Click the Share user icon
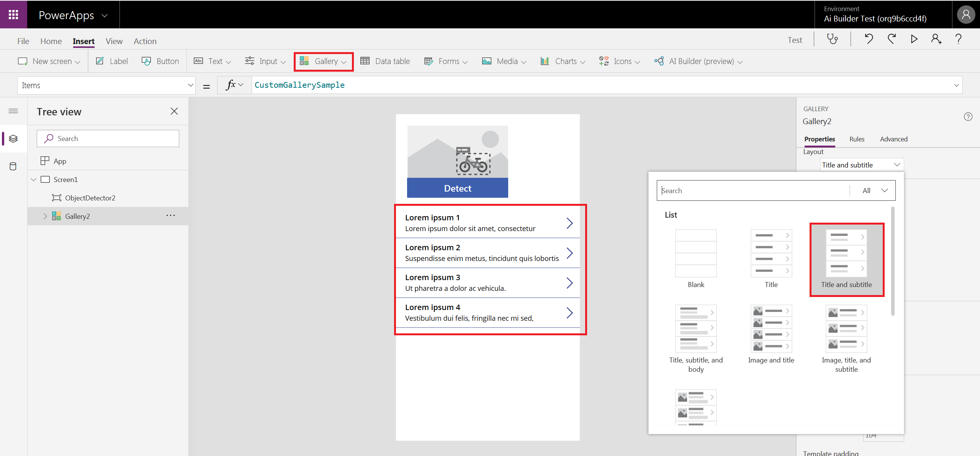This screenshot has height=456, width=980. (936, 39)
